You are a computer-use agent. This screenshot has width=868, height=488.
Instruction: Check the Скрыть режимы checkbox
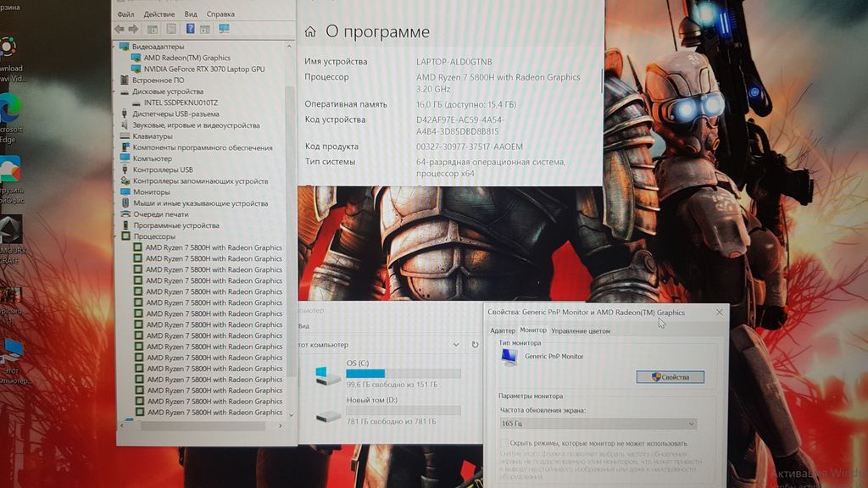[504, 443]
